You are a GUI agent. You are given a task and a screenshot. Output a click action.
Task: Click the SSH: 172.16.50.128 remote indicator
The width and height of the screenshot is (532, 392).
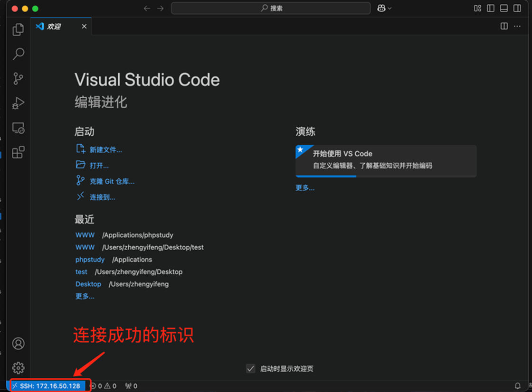pos(48,386)
